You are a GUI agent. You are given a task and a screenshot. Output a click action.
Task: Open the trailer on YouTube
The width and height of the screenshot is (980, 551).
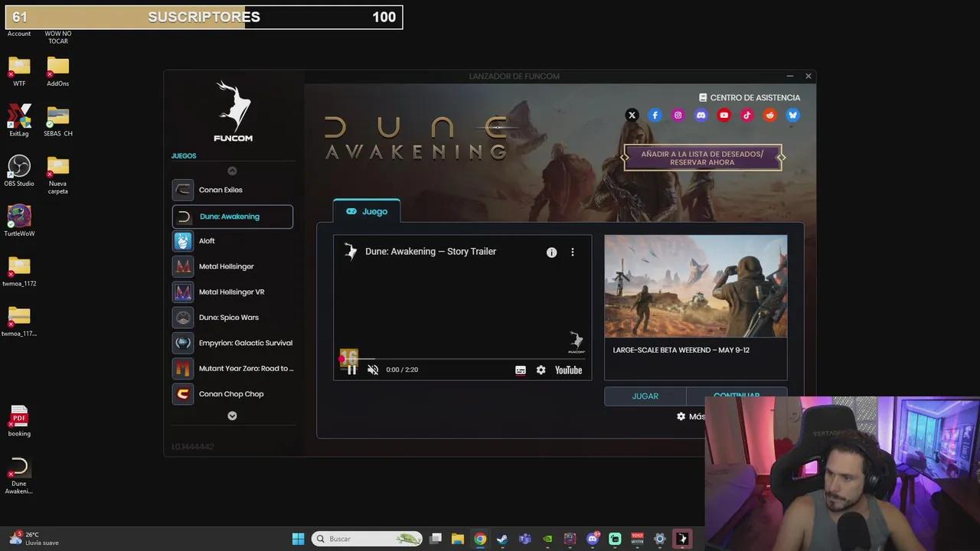pos(568,370)
